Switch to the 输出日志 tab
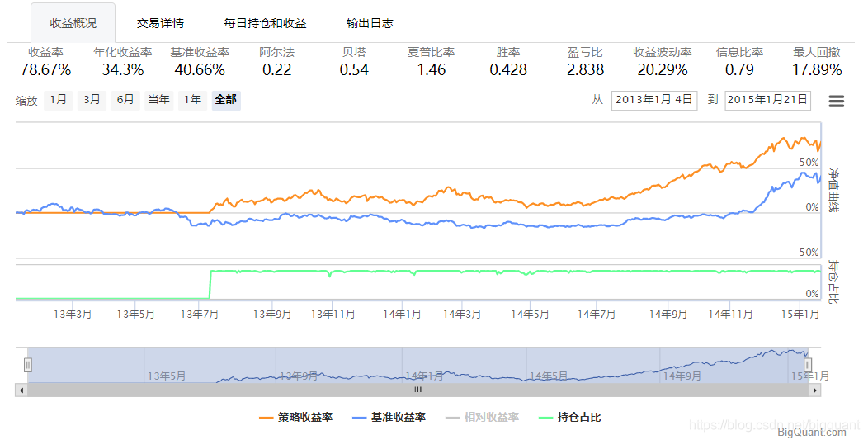868x440 pixels. tap(370, 23)
